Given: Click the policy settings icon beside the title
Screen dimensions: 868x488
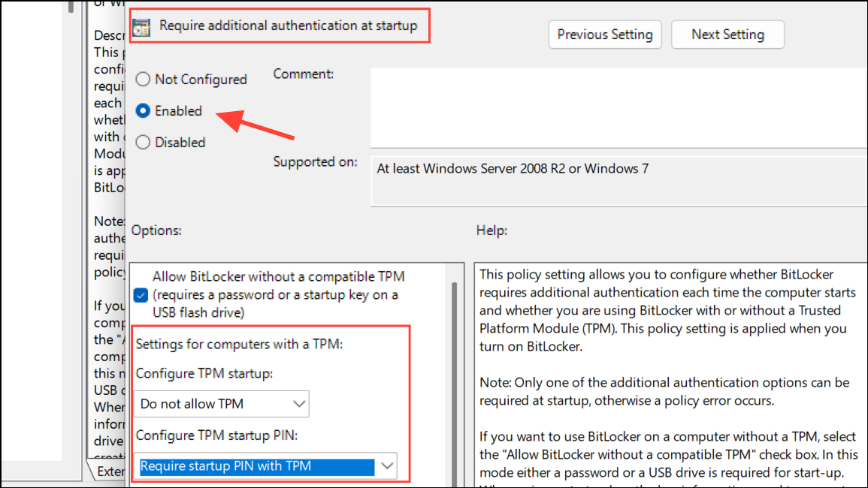Looking at the screenshot, I should pos(141,27).
